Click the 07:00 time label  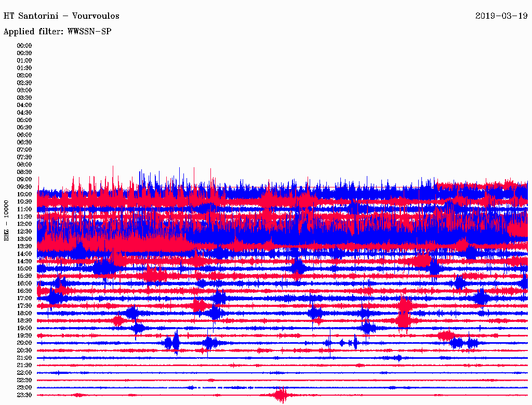coord(24,150)
